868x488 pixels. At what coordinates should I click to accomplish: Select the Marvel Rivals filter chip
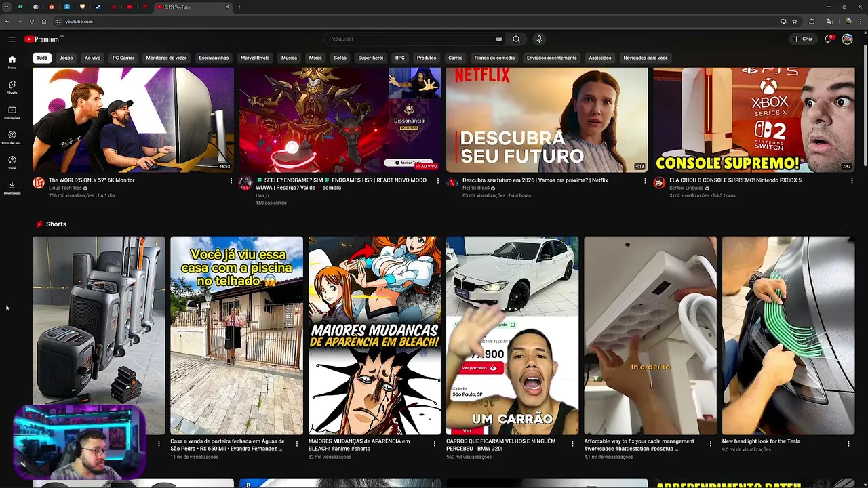click(255, 58)
